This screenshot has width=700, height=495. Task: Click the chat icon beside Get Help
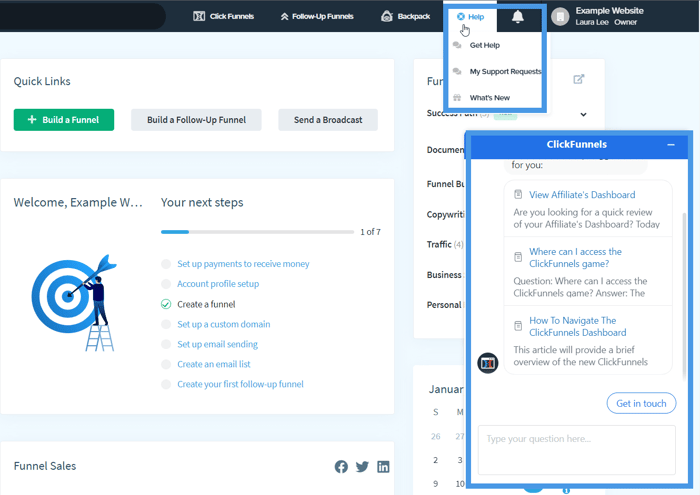click(x=457, y=45)
